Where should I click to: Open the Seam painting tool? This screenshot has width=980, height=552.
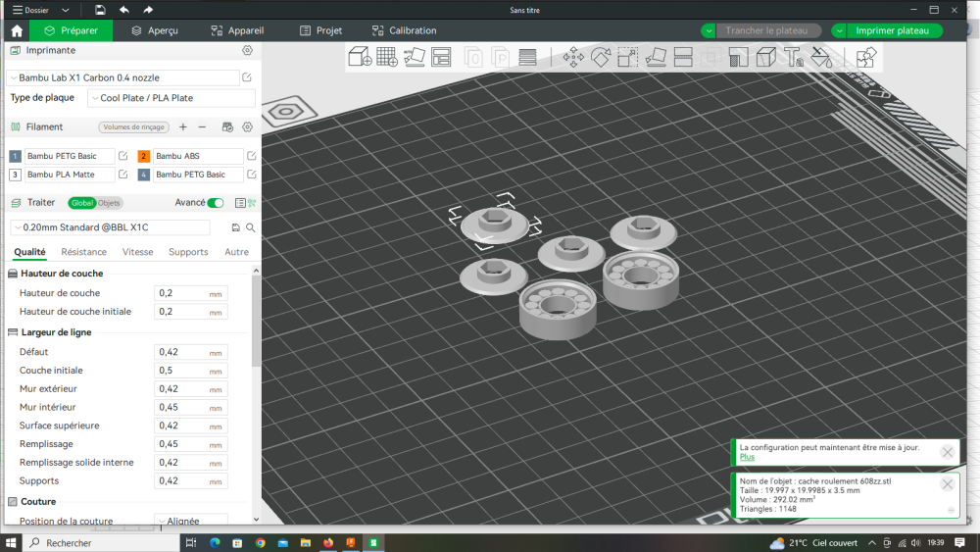(765, 58)
